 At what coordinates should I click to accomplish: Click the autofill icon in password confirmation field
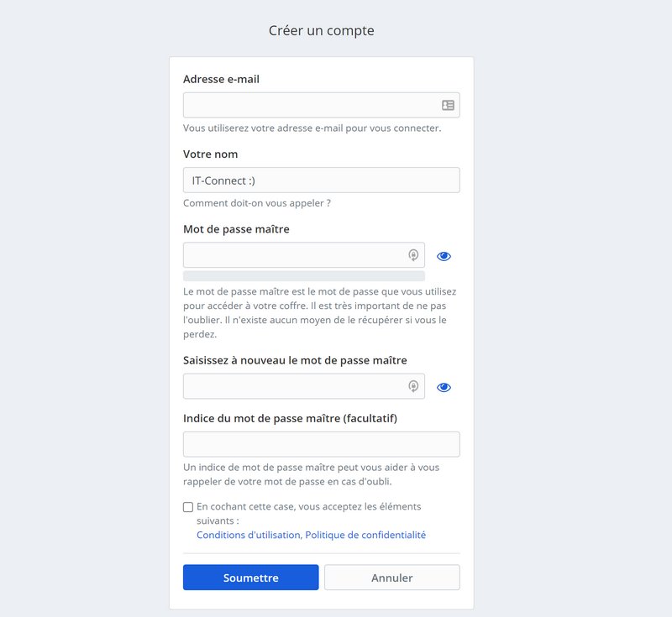(x=413, y=386)
